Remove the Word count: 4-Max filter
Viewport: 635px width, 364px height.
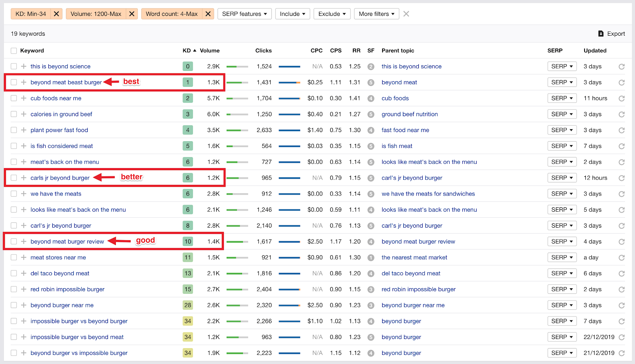click(208, 14)
